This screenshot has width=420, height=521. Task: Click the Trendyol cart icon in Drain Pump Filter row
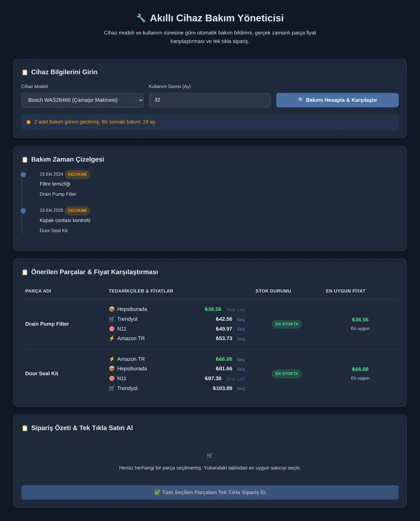click(x=112, y=319)
